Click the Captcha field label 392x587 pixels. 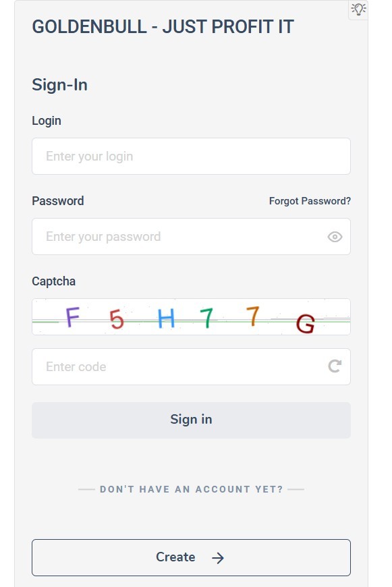click(53, 281)
